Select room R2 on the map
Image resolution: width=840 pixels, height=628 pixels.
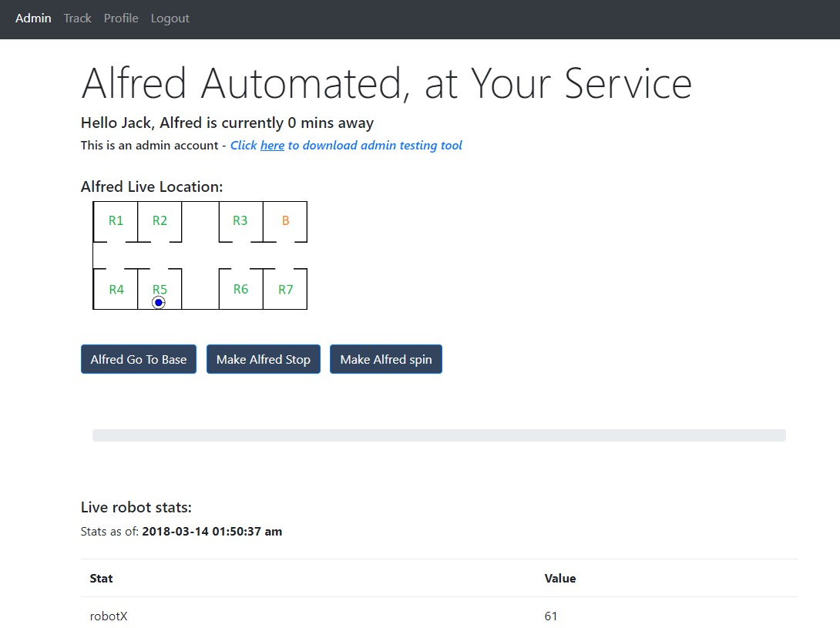(160, 221)
